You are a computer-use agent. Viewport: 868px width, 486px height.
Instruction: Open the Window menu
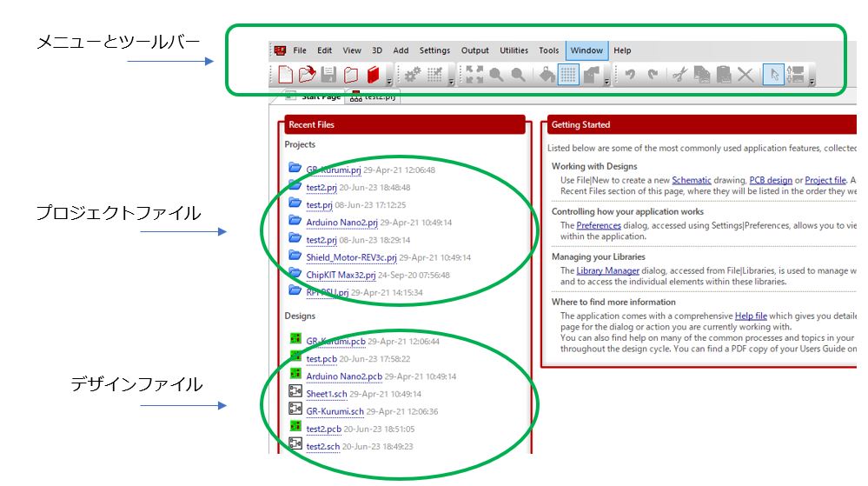click(x=586, y=50)
